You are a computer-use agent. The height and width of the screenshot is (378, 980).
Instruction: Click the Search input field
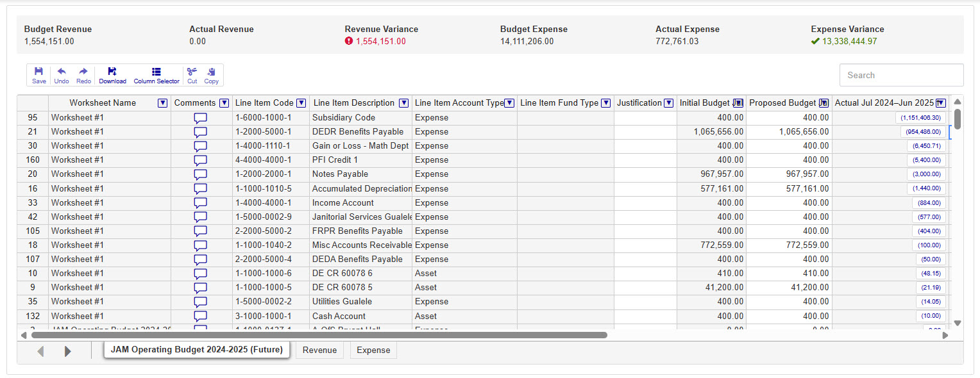pyautogui.click(x=901, y=75)
